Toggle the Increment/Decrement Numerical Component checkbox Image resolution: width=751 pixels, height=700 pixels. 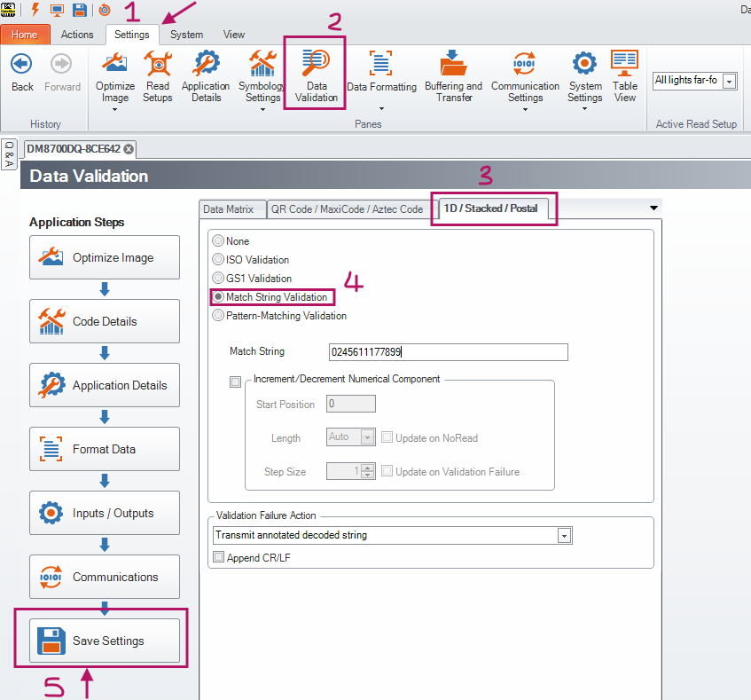click(x=235, y=381)
